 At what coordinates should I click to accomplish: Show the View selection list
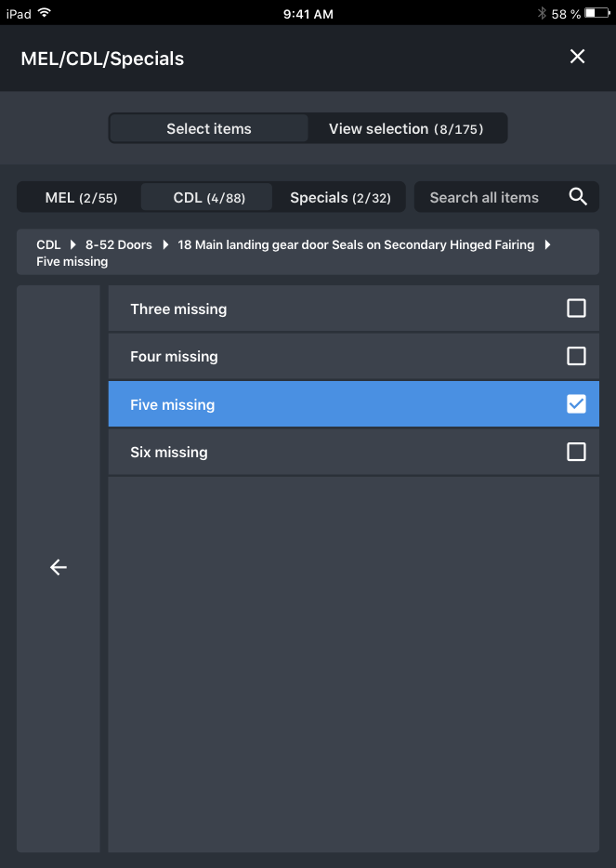406,129
